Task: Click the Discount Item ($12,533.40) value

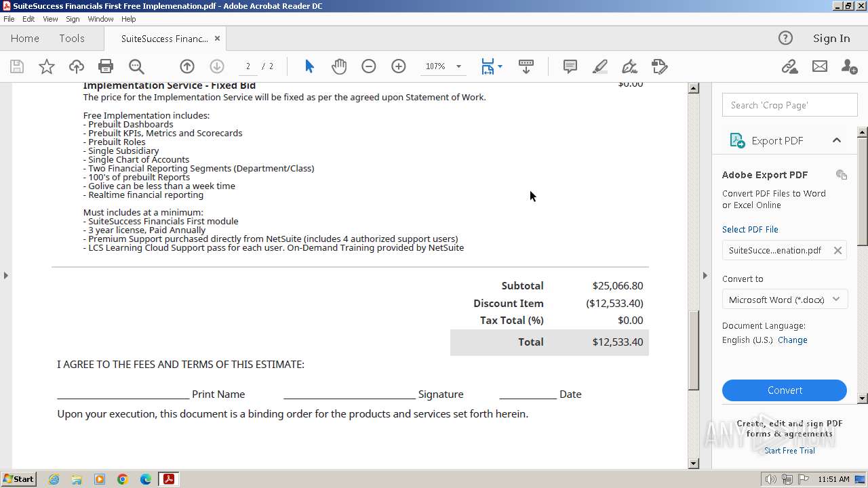Action: [615, 303]
